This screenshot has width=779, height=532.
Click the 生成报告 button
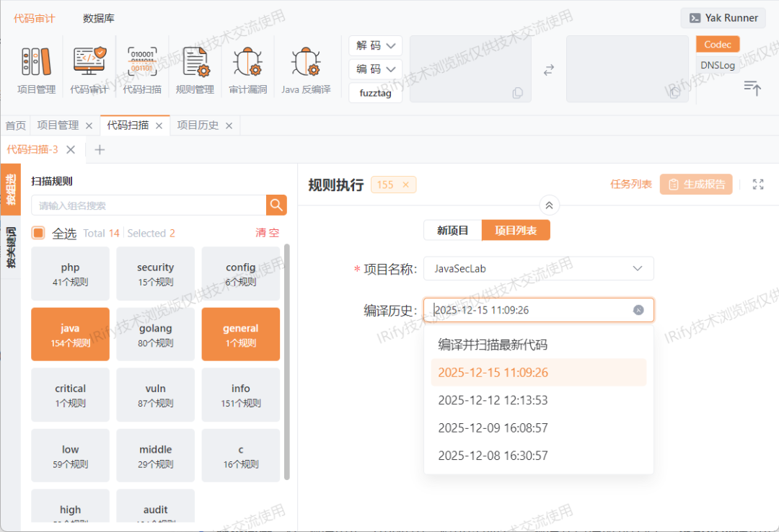click(696, 185)
